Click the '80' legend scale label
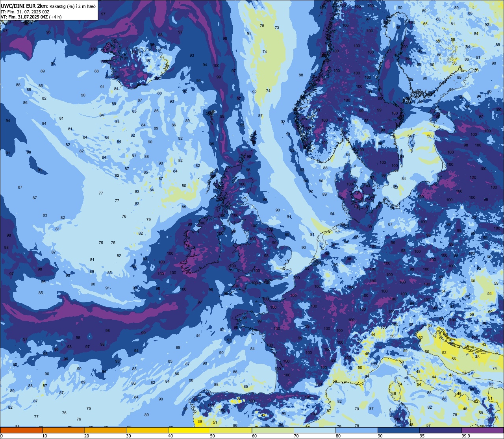 (x=338, y=436)
